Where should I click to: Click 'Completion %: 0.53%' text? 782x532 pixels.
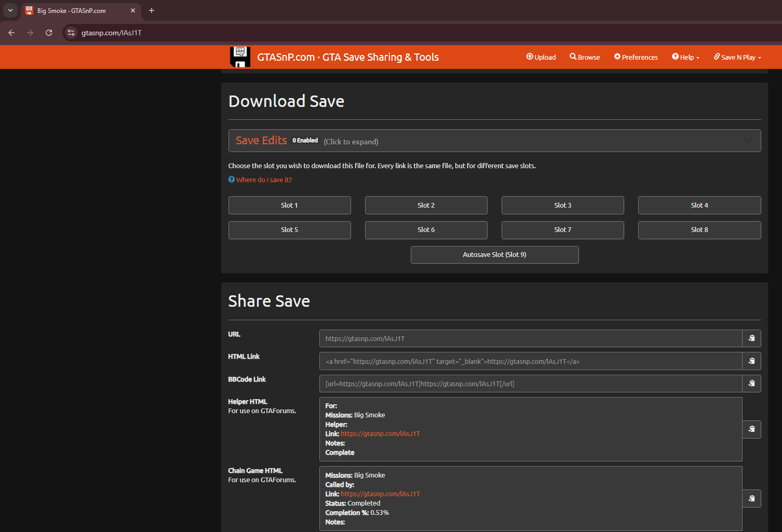(x=357, y=513)
